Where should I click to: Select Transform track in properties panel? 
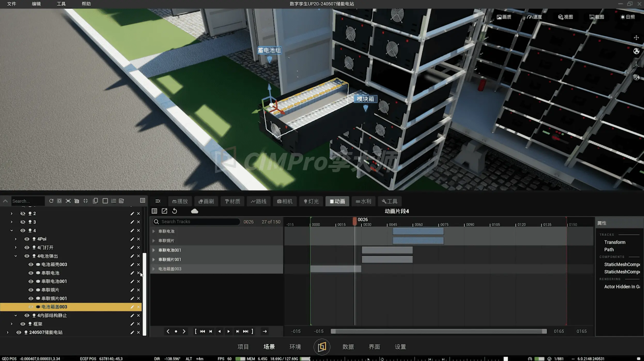click(x=615, y=242)
